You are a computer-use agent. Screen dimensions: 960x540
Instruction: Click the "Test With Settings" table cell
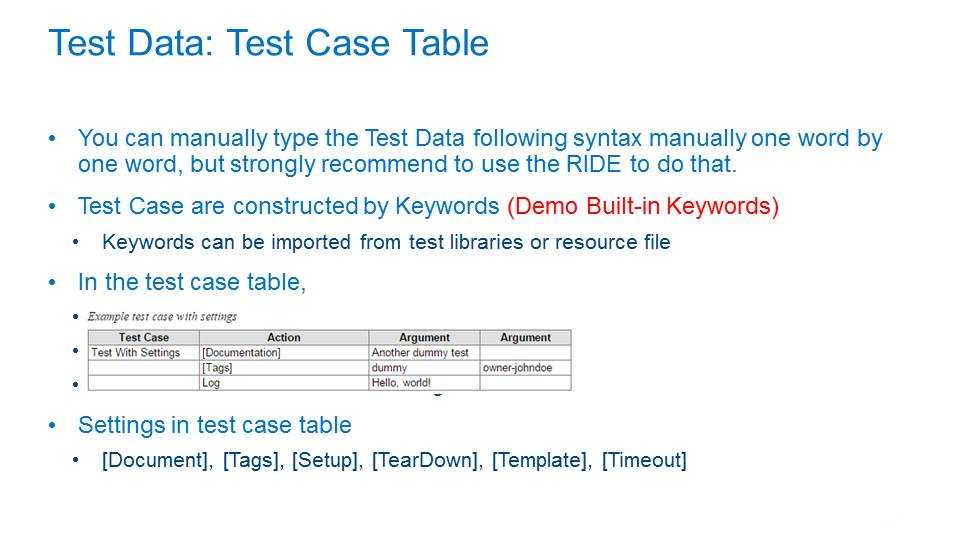point(136,352)
